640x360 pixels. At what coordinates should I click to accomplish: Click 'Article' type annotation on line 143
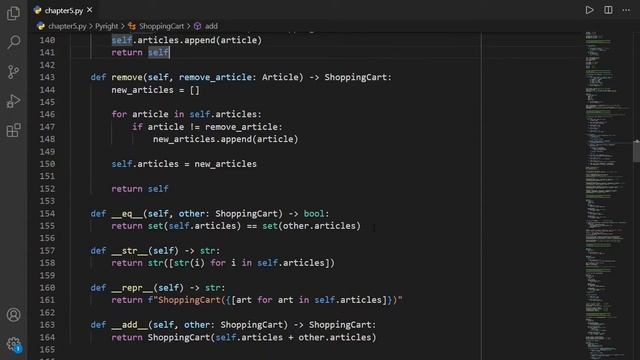pyautogui.click(x=280, y=77)
